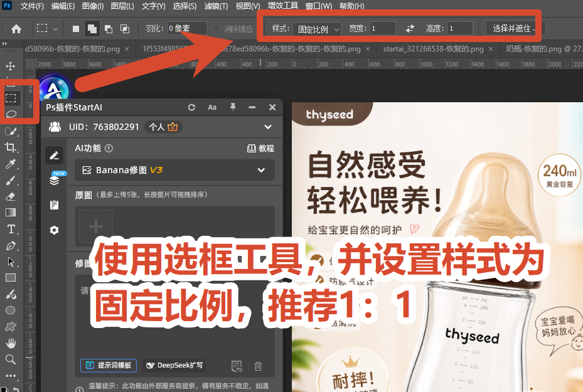Click the StartAI floating logo icon
Image resolution: width=583 pixels, height=392 pixels.
[x=55, y=89]
